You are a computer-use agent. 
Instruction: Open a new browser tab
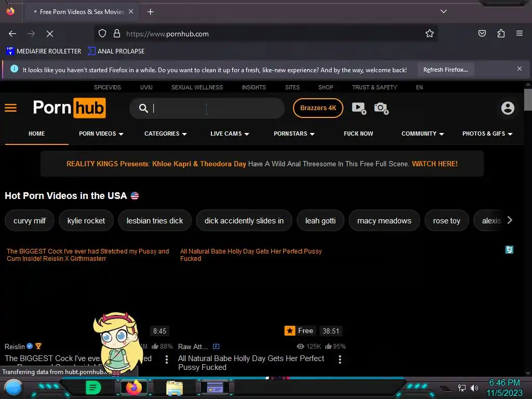150,12
